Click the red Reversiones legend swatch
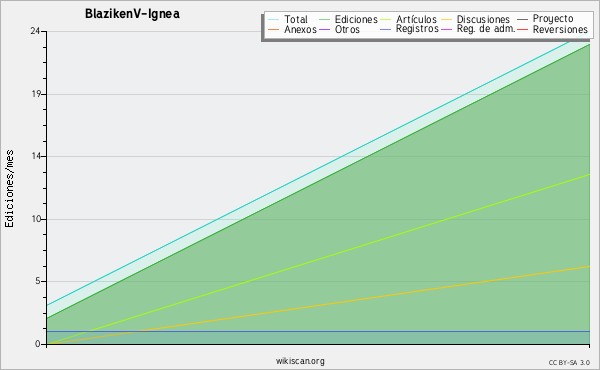Screen dimensions: 600x370 522,29
